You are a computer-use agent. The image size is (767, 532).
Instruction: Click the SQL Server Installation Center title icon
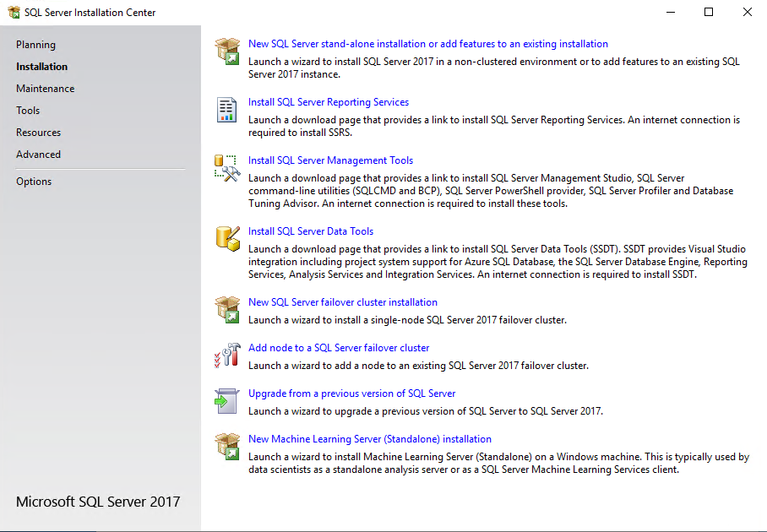[14, 12]
